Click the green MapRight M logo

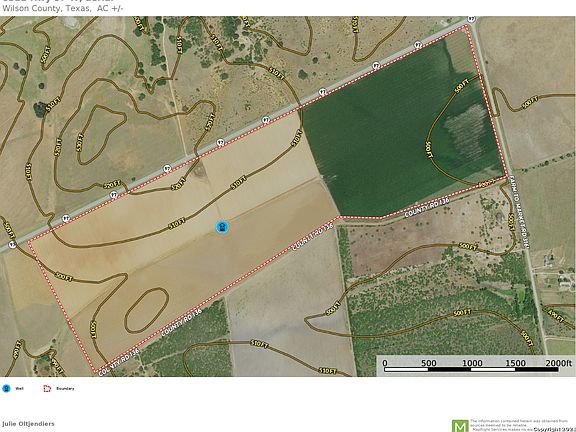(x=460, y=426)
